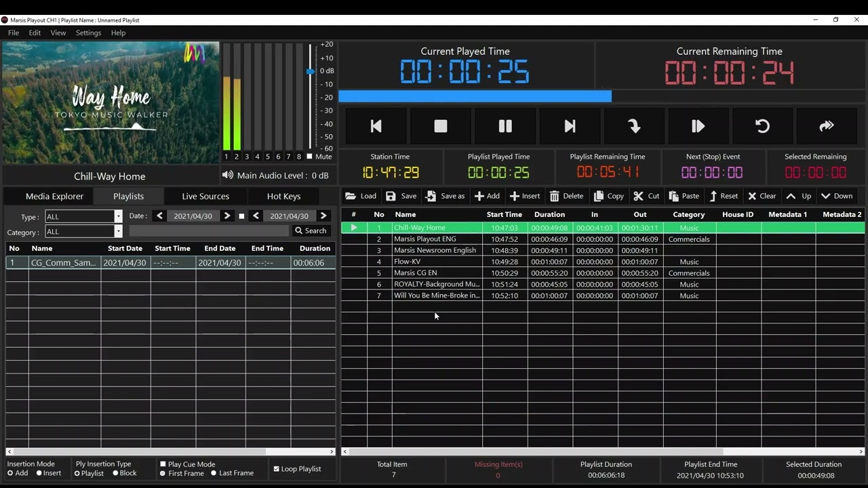868x488 pixels.
Task: Open the Settings menu
Action: tap(88, 33)
